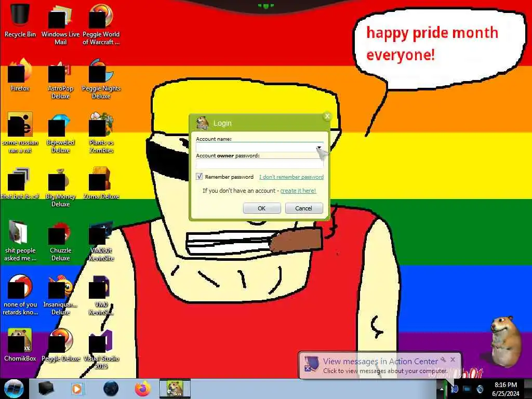
Task: Select the AstroPop Deluxe icon
Action: 60,79
